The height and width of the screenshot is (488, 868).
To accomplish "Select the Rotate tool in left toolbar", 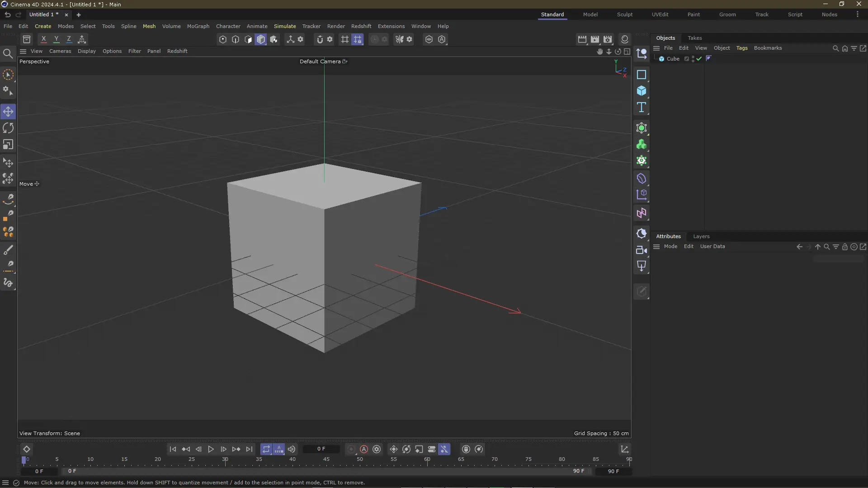I will [x=8, y=128].
